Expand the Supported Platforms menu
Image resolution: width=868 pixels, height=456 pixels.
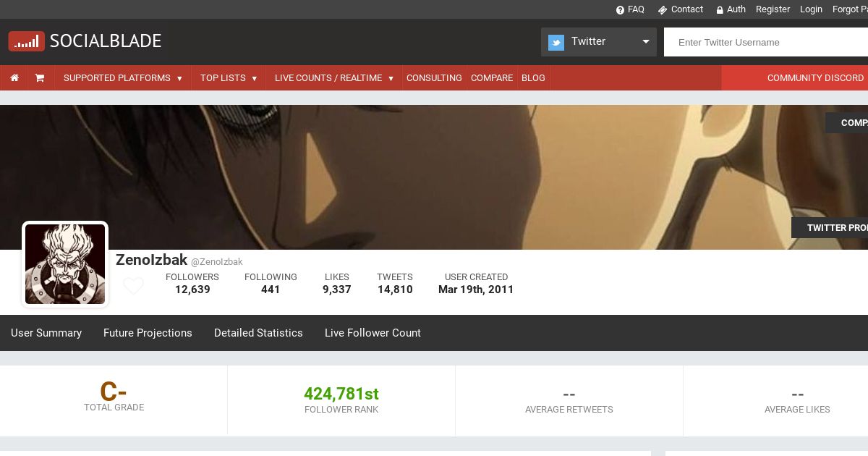coord(123,78)
